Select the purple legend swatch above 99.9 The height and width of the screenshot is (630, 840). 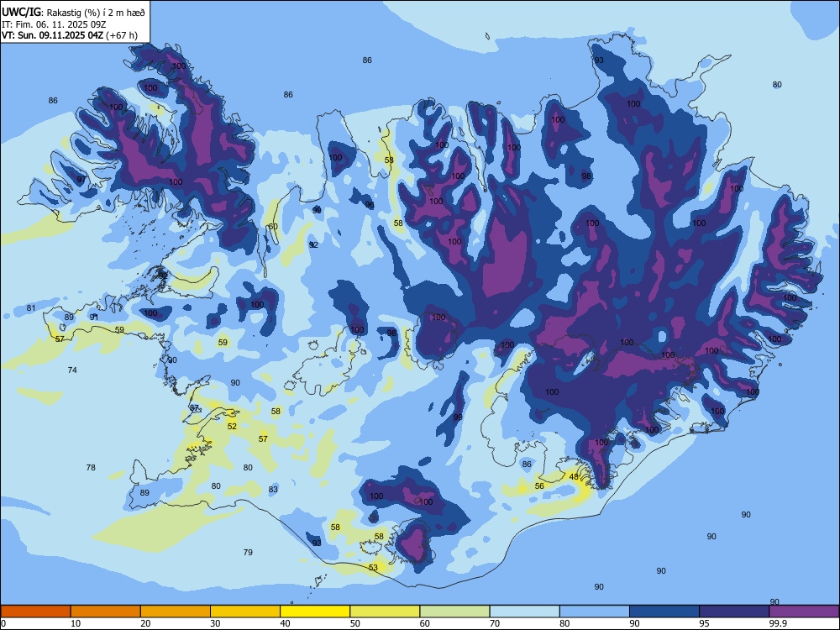[804, 612]
